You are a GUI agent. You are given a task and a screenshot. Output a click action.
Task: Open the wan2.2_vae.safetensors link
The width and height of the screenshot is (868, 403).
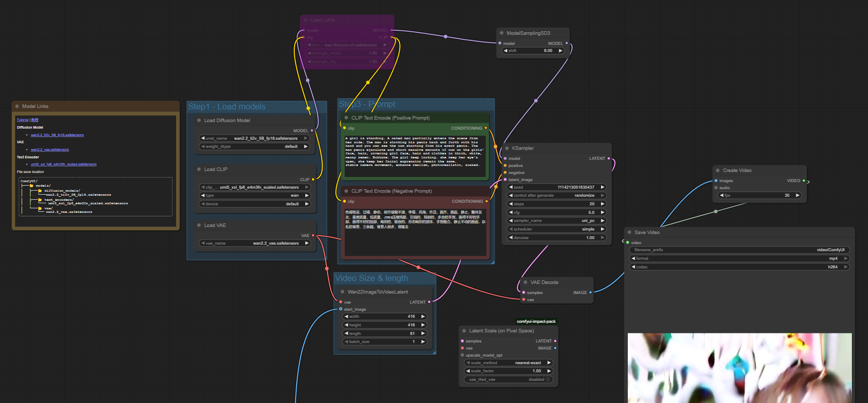[x=50, y=150]
